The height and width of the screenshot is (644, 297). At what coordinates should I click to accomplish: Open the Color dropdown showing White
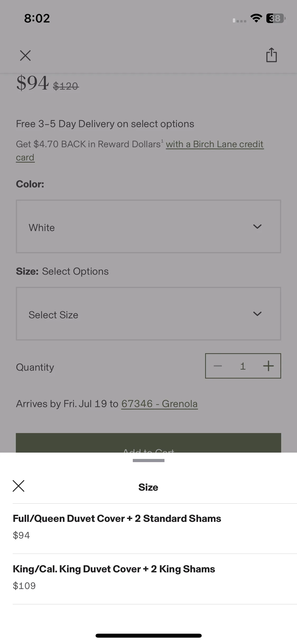point(148,227)
